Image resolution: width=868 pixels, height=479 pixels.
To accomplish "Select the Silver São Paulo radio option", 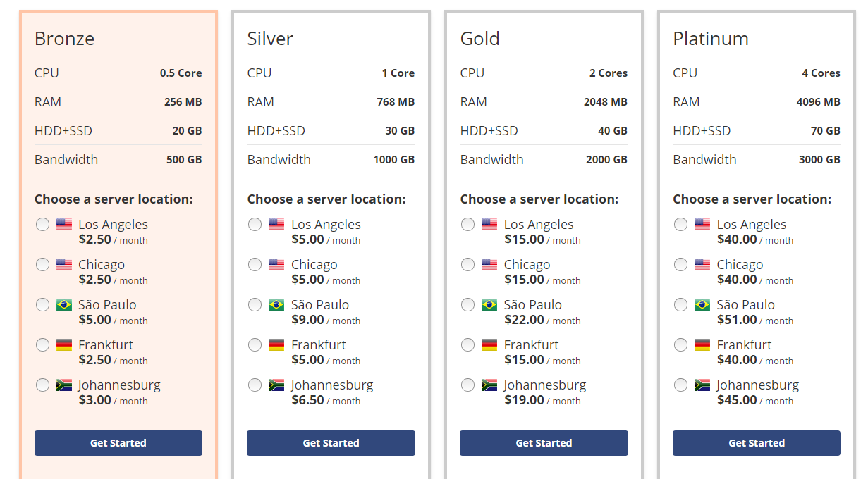I will 255,305.
